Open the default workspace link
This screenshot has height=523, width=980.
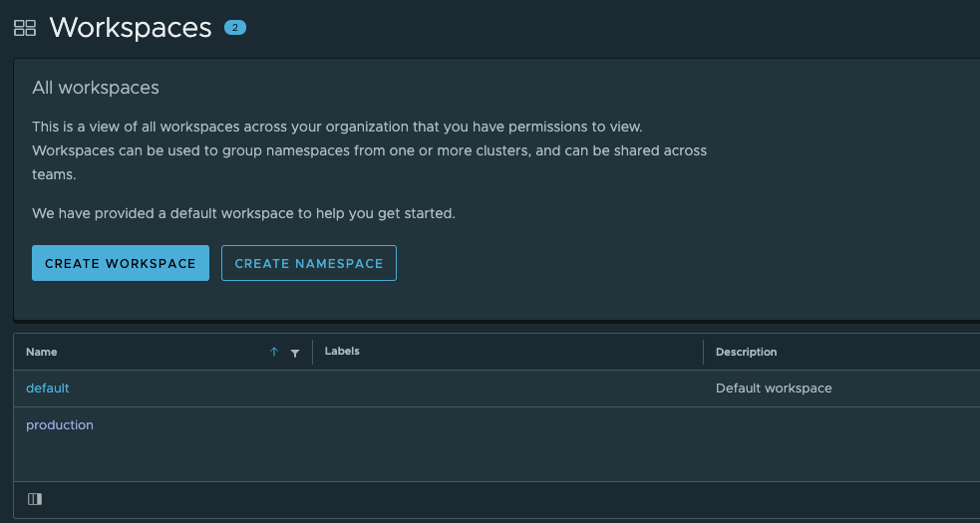[48, 389]
